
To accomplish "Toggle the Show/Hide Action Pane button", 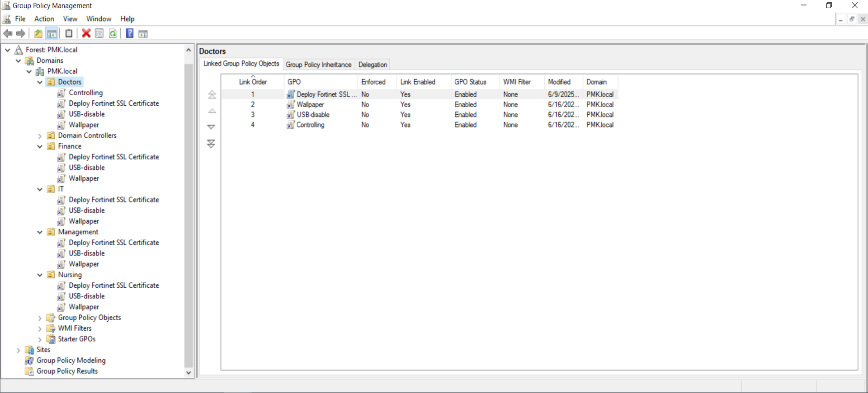I will pyautogui.click(x=143, y=33).
